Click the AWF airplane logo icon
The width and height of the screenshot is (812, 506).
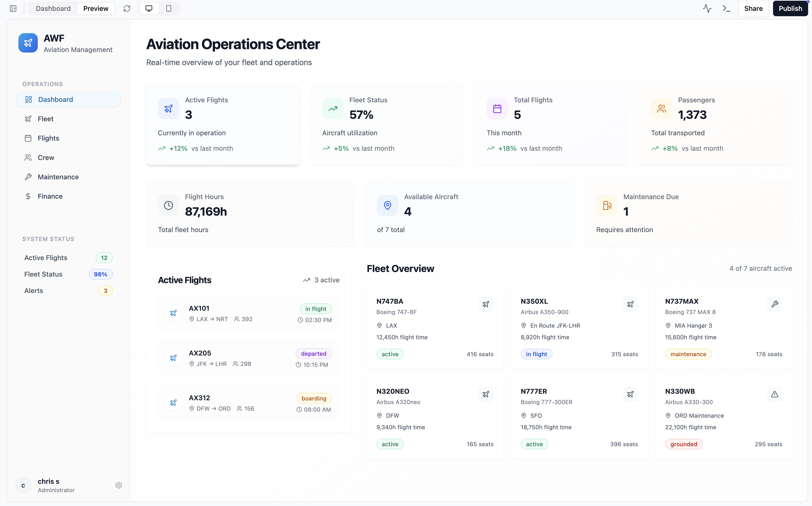pos(28,43)
